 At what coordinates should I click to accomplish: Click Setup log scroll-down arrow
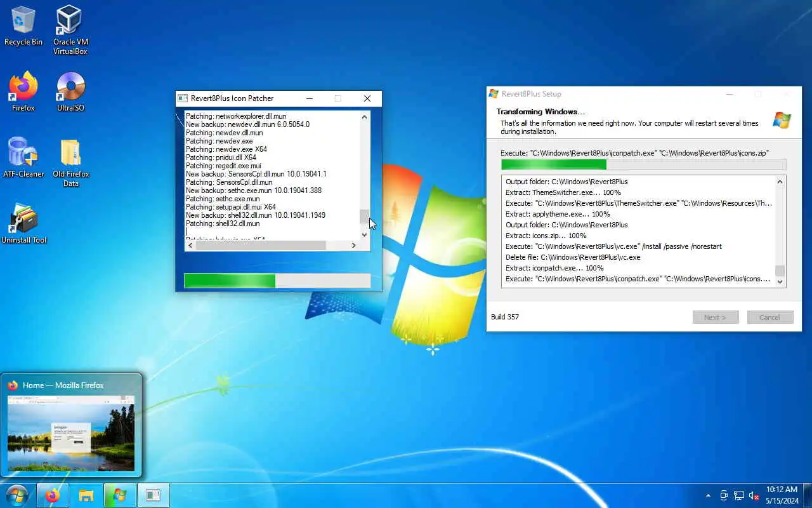click(x=780, y=282)
